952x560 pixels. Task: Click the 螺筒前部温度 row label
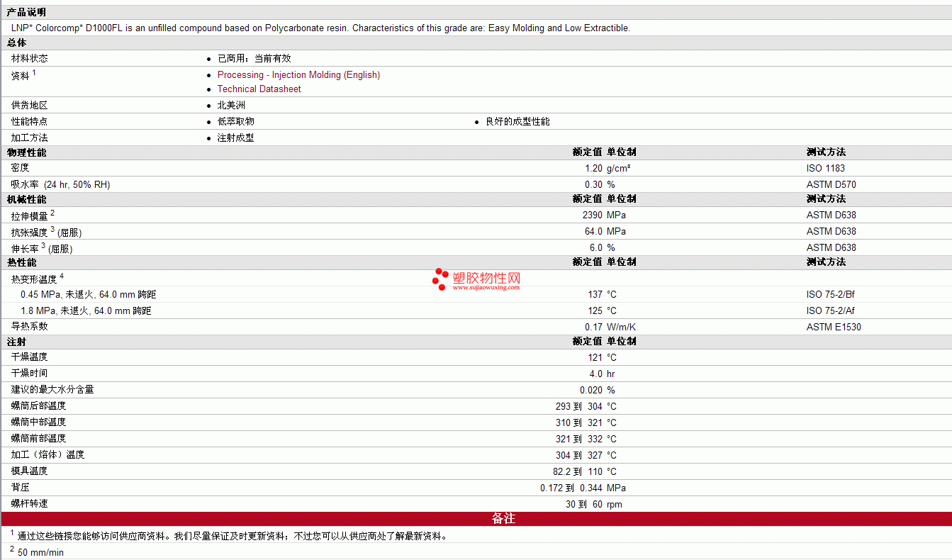point(39,439)
